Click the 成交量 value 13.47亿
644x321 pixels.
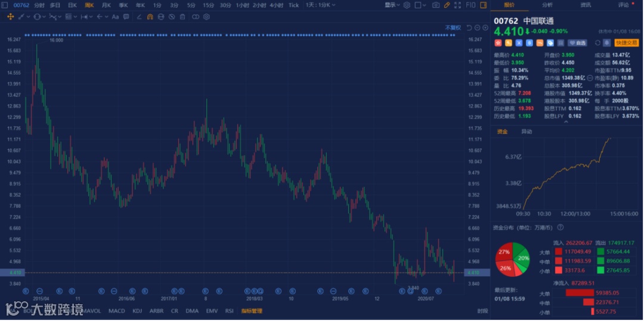point(621,55)
